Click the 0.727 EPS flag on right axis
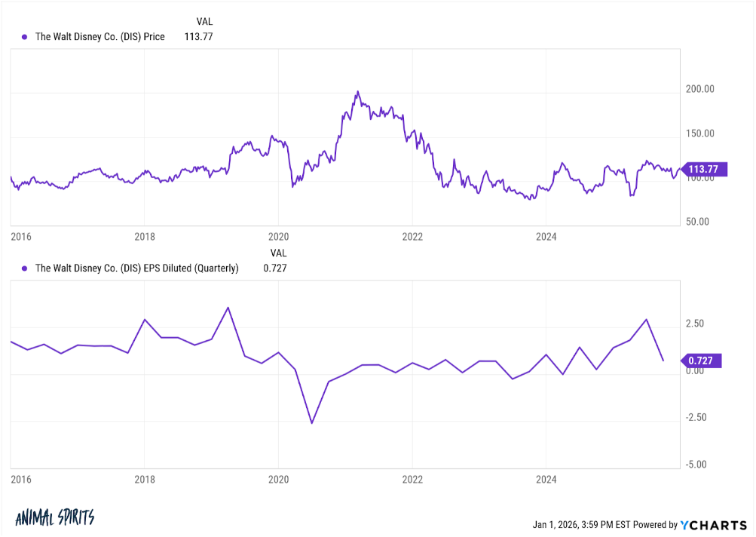 click(x=702, y=361)
